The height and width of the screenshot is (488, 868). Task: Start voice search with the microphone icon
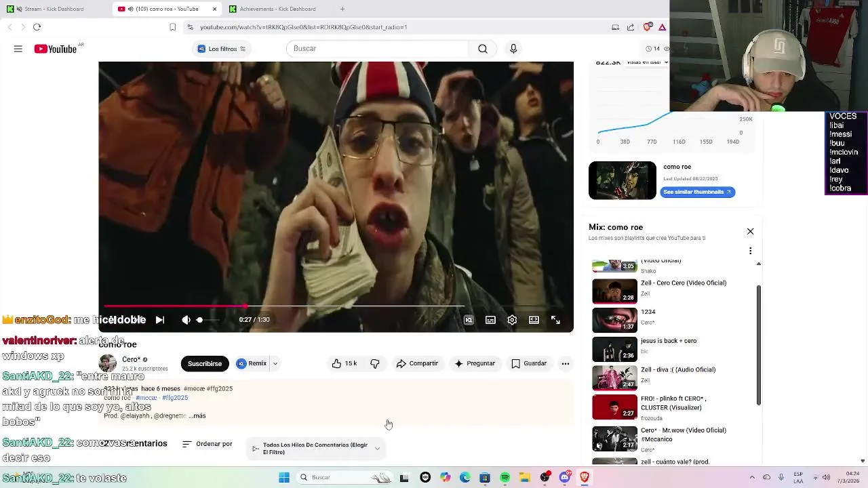[x=513, y=49]
